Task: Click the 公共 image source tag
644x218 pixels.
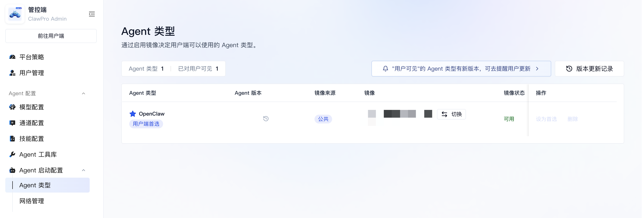Action: click(x=323, y=119)
